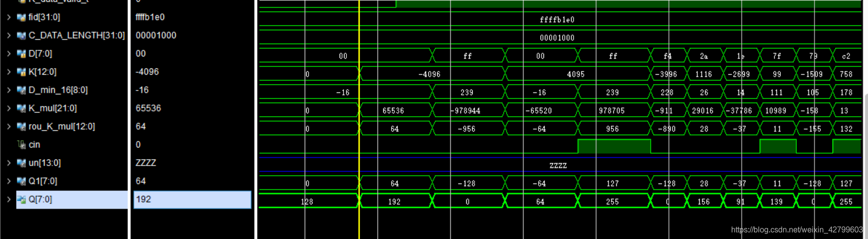Viewport: 868px width, 239px height.
Task: Click the bus icon beside rou_K_mul[12:0]
Action: click(x=21, y=127)
